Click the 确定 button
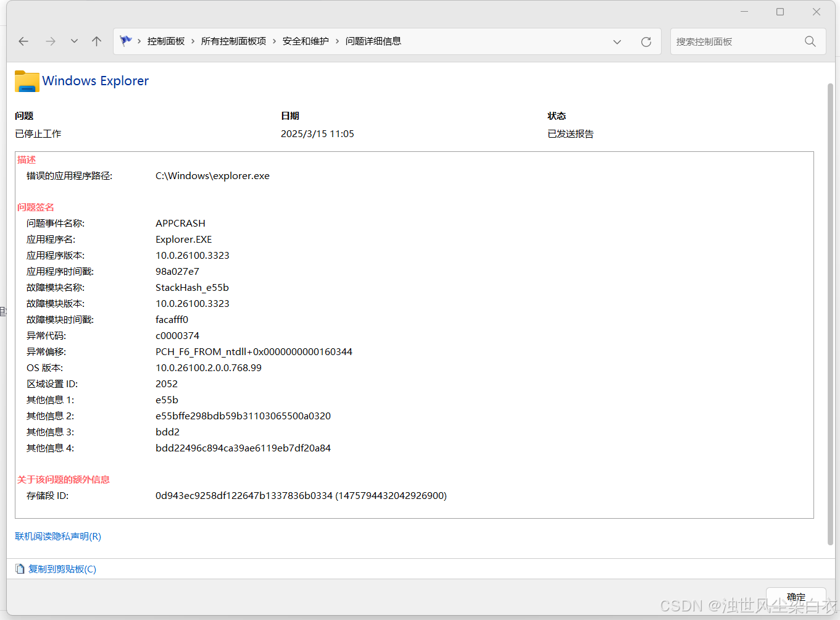The height and width of the screenshot is (620, 840). (x=796, y=597)
